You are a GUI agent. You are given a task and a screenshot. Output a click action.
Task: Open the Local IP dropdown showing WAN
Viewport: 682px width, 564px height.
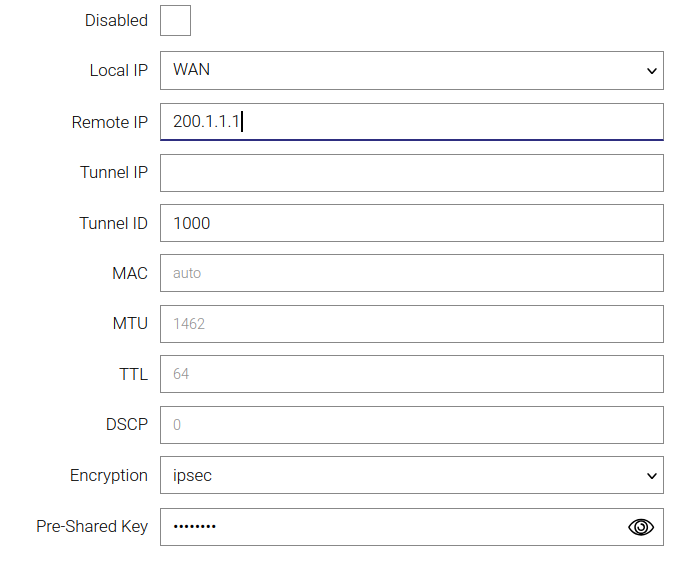(411, 71)
